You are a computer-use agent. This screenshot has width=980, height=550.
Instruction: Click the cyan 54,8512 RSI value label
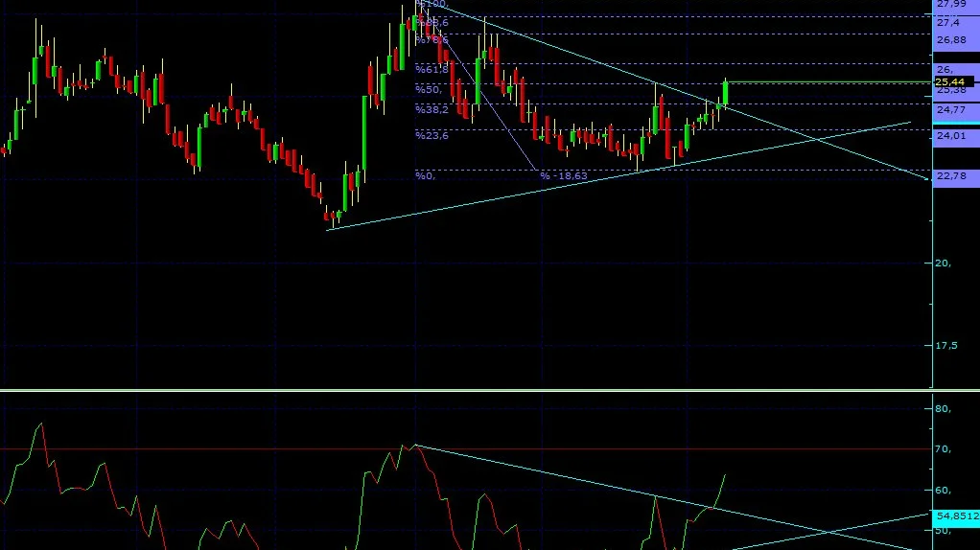tap(956, 516)
